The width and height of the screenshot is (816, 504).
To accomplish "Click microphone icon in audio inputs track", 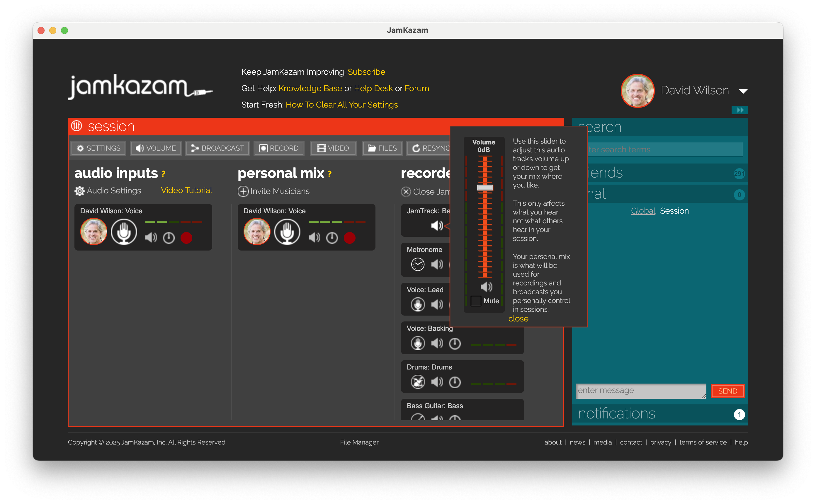I will pos(124,232).
